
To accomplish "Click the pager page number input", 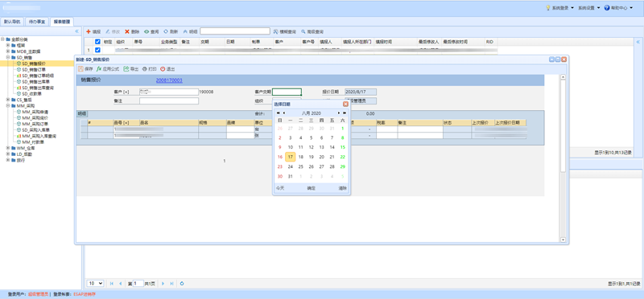I will pyautogui.click(x=138, y=284).
